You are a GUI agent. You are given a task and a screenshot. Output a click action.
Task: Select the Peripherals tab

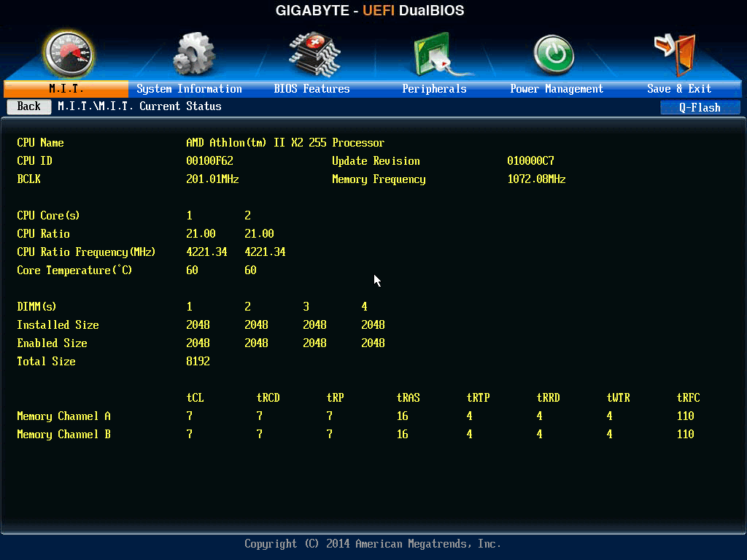click(x=434, y=88)
